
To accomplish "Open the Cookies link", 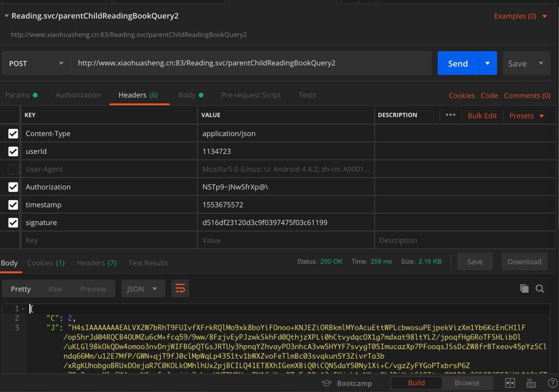I will [461, 96].
